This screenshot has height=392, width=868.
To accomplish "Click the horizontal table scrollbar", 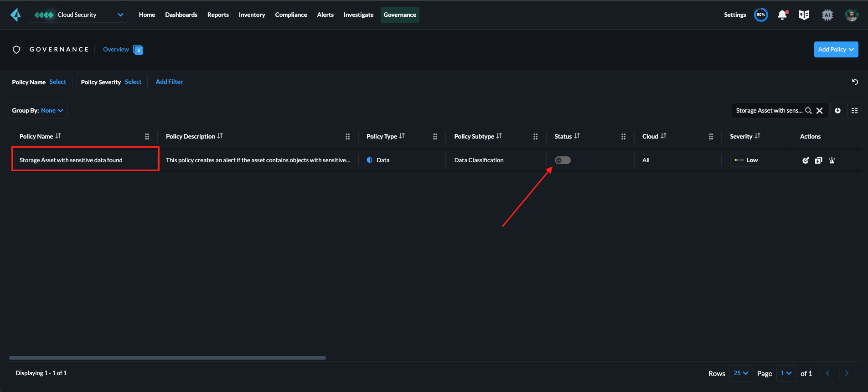I will [167, 358].
